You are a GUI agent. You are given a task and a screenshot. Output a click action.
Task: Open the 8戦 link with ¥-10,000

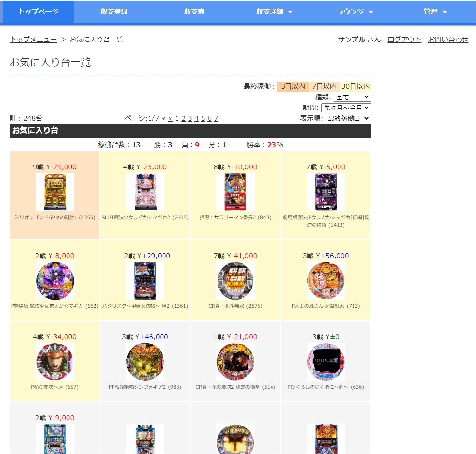(219, 167)
